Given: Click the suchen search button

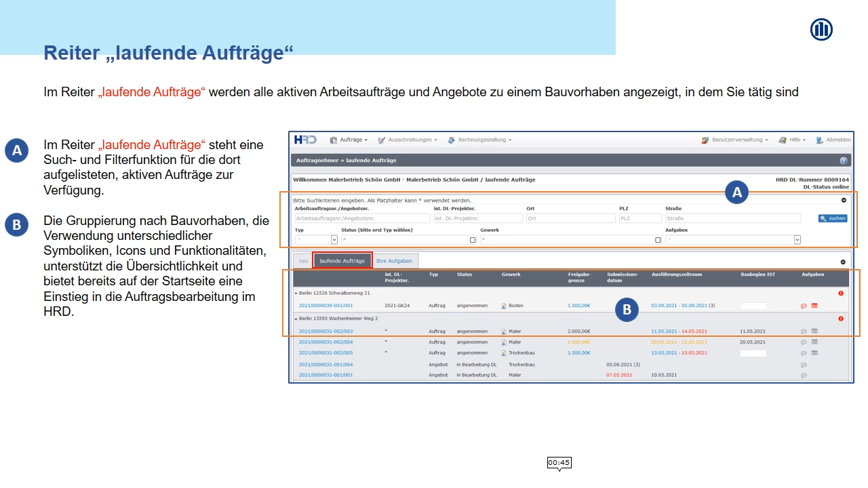Looking at the screenshot, I should 833,218.
